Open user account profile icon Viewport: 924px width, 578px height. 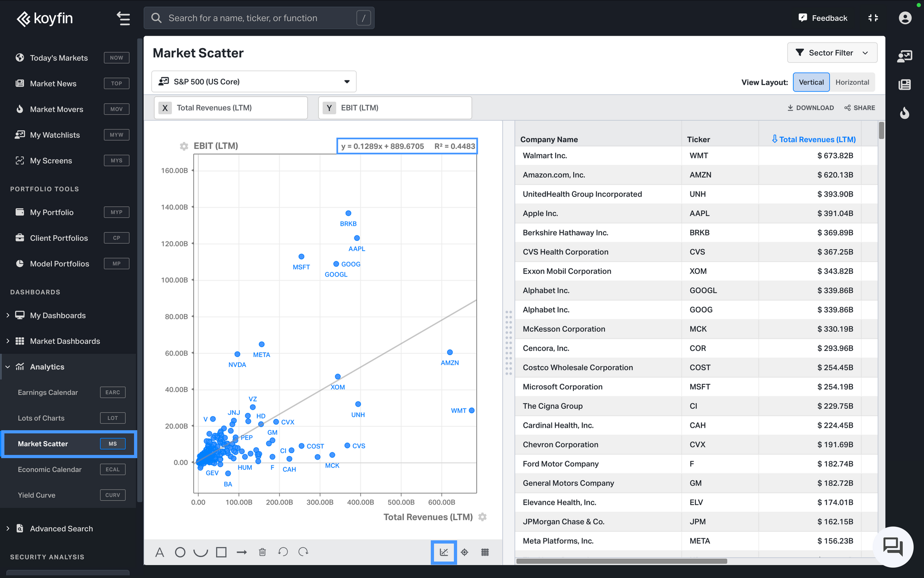(905, 18)
